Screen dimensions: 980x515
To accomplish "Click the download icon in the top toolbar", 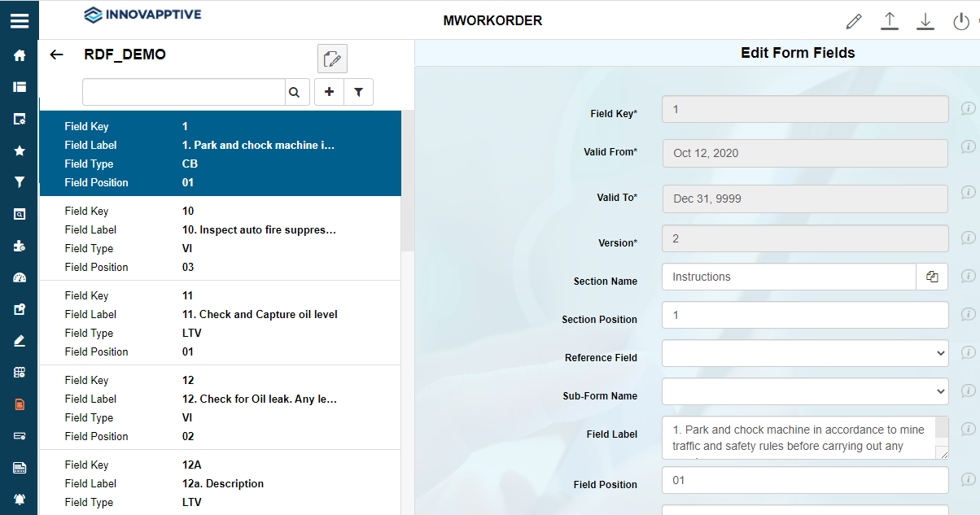I will coord(925,21).
